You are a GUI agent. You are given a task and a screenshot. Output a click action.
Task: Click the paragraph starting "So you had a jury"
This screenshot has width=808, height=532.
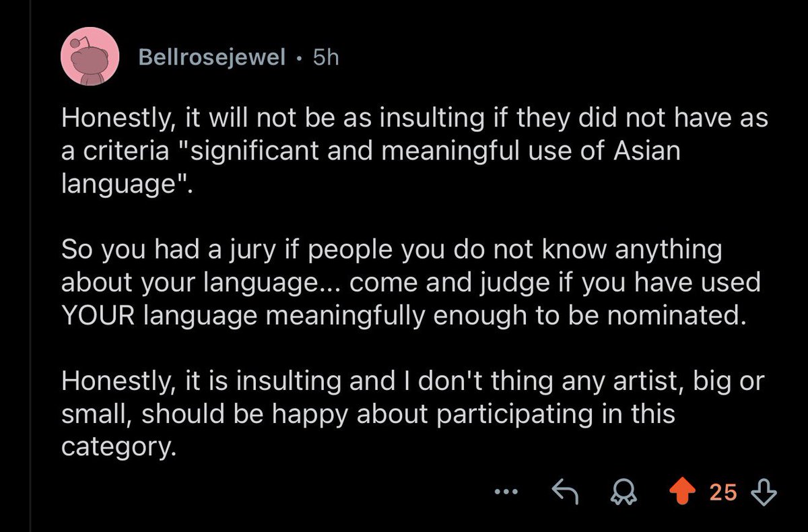pyautogui.click(x=410, y=283)
